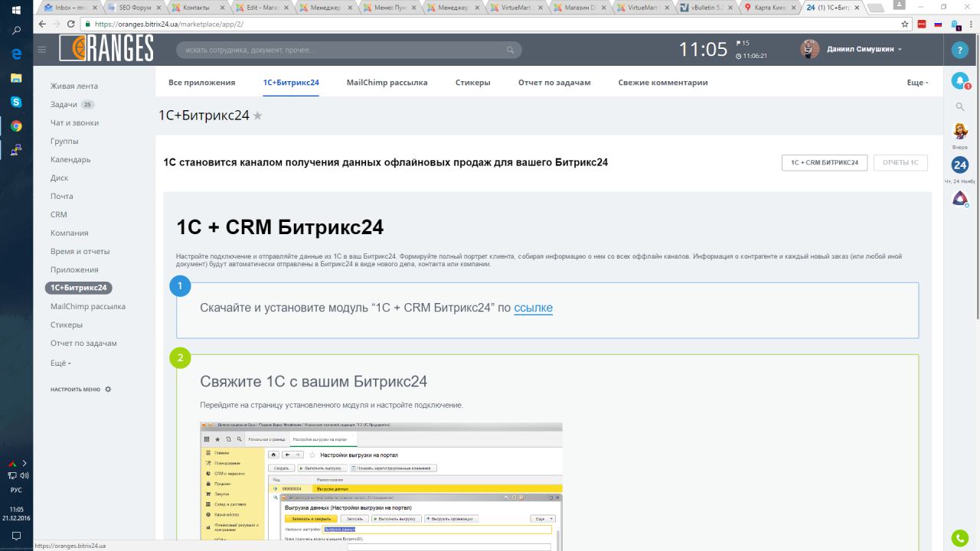Open the 'vBulletin' browser tab
The height and width of the screenshot is (551, 980).
704,7
